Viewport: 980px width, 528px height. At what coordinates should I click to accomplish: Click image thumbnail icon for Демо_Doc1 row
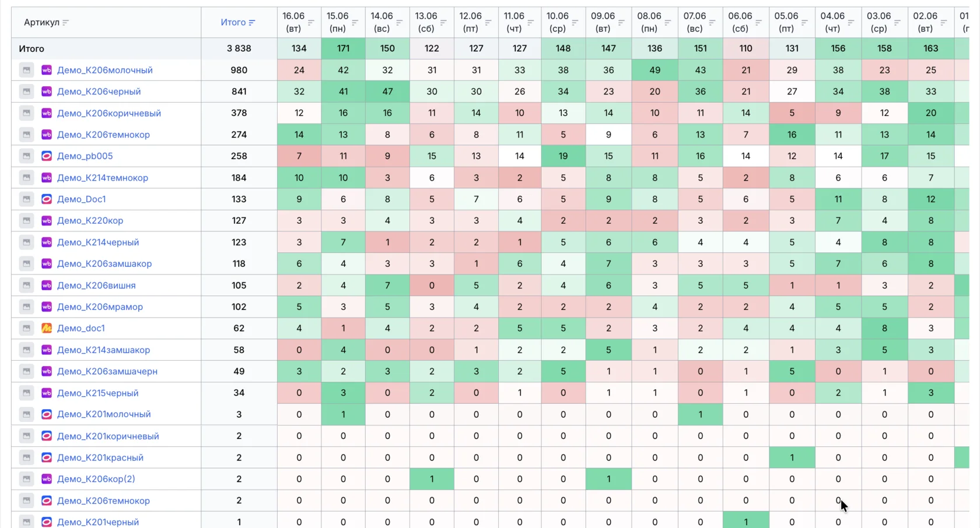26,199
